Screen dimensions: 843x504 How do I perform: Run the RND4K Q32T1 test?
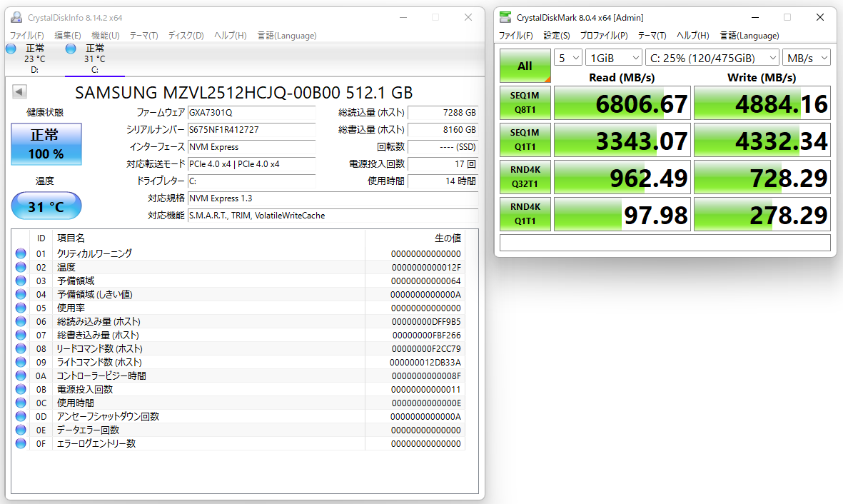click(x=525, y=176)
